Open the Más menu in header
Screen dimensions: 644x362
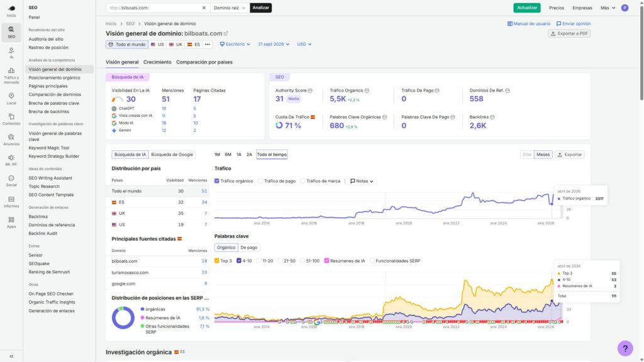click(608, 8)
